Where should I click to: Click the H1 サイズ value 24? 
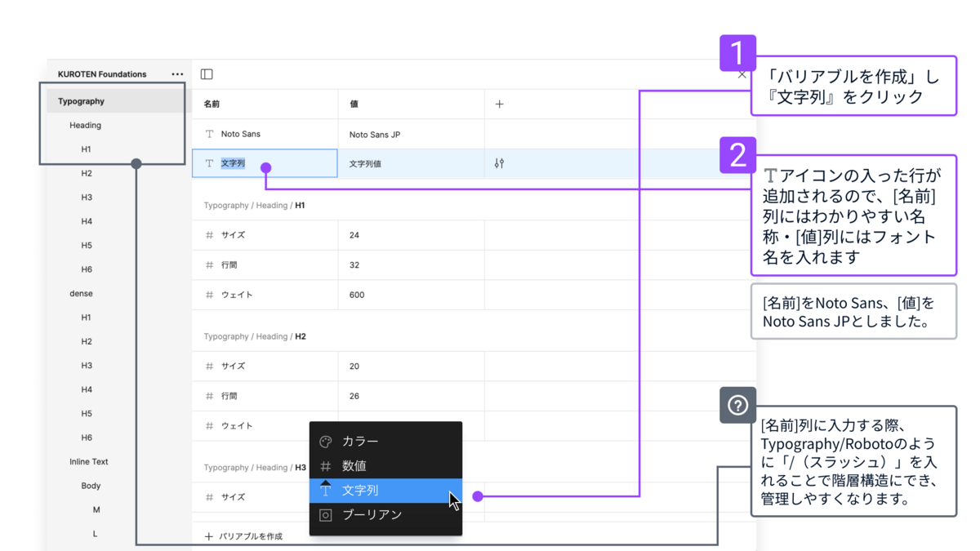click(x=411, y=235)
